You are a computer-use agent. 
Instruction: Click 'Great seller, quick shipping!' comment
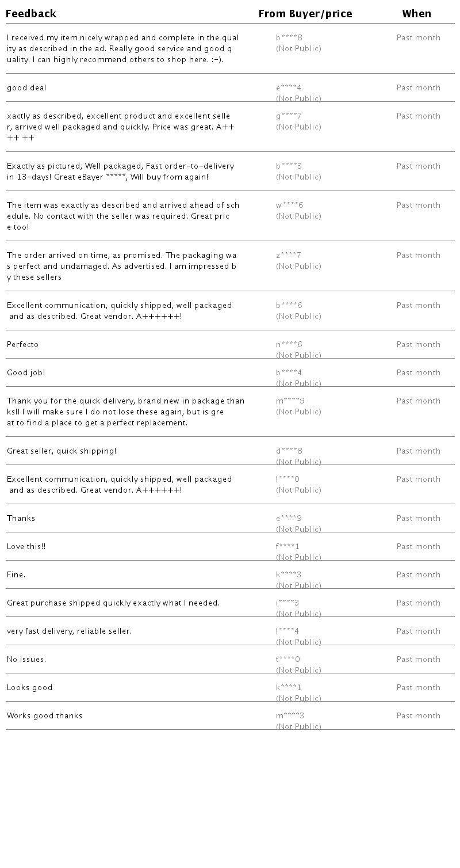click(x=62, y=451)
